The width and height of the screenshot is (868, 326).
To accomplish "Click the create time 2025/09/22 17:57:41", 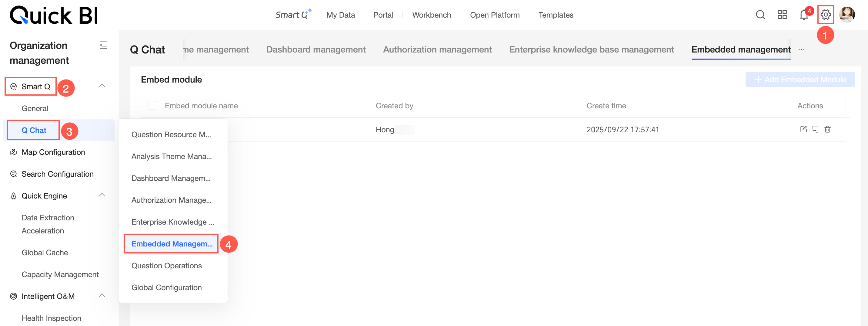I will click(623, 130).
